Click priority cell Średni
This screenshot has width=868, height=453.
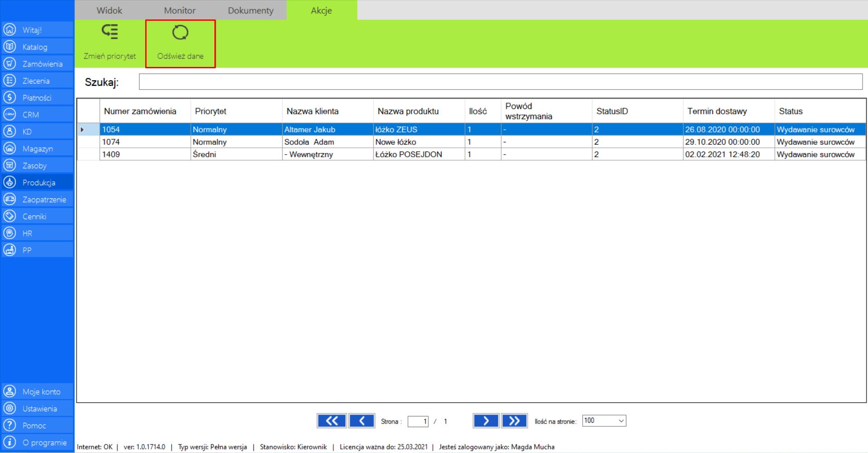(x=237, y=154)
